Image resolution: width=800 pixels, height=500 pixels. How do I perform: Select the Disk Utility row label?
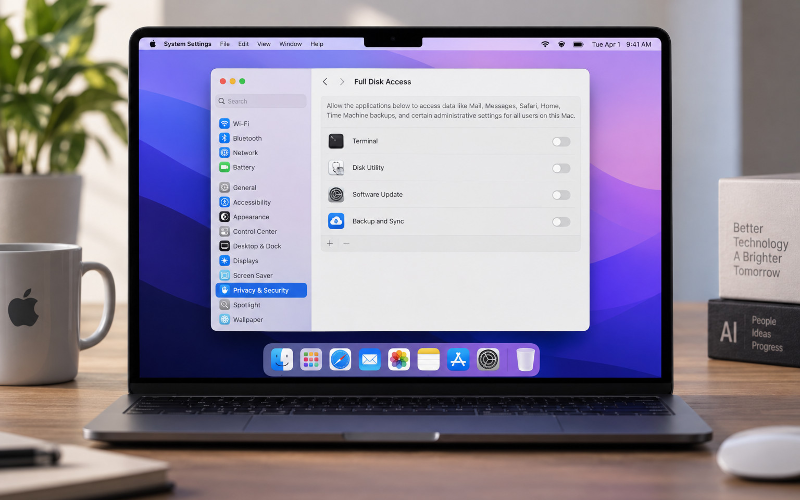click(x=368, y=168)
